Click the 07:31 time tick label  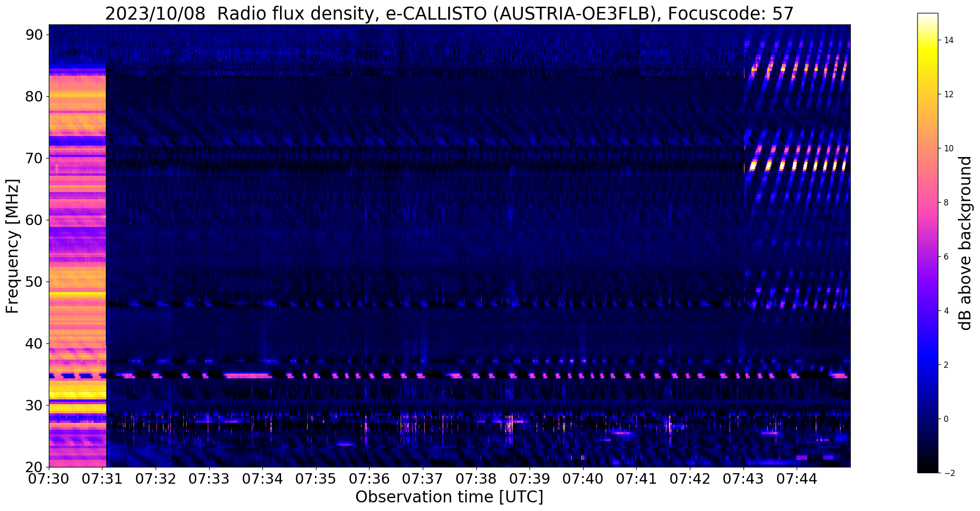[x=102, y=478]
